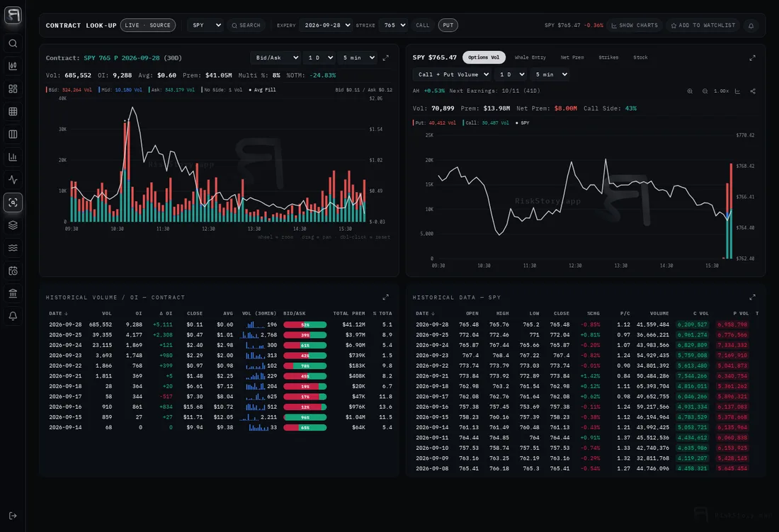Click the notification bell in top bar
The width and height of the screenshot is (779, 532).
(x=751, y=26)
